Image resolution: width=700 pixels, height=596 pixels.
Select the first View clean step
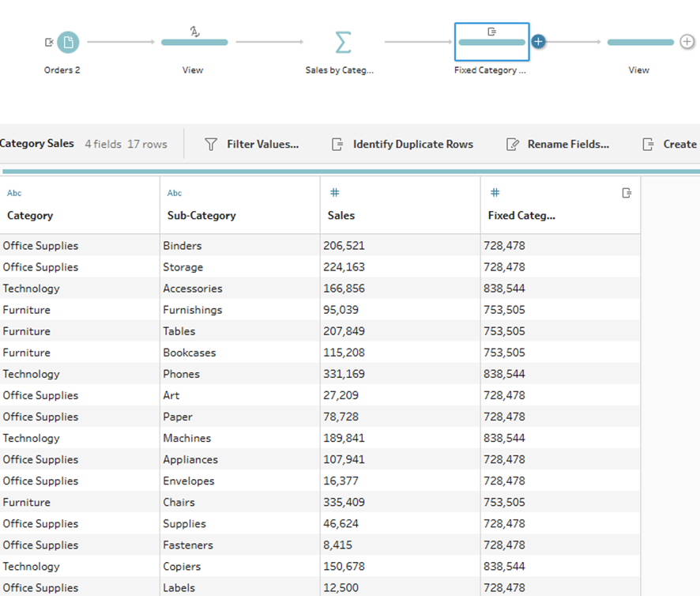tap(194, 42)
